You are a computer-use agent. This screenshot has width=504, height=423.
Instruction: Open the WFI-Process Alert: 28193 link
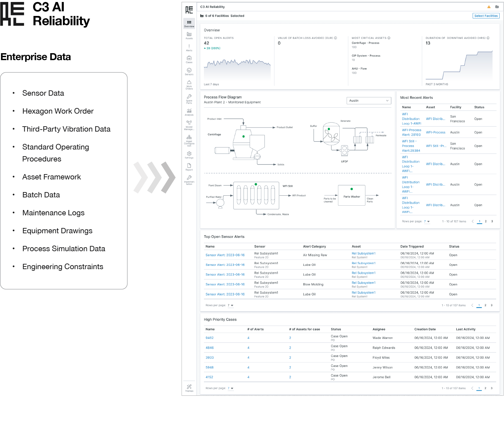(412, 132)
